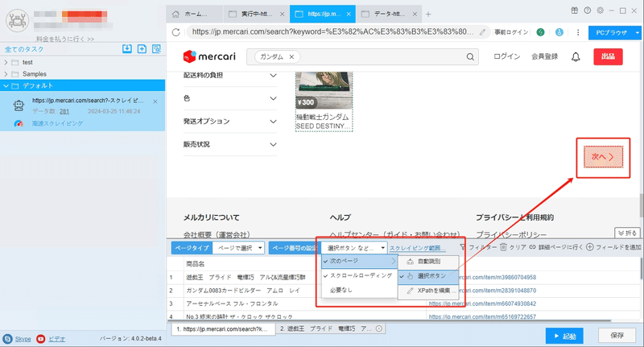644x347 pixels.
Task: Switch to the データ tab
Action: [389, 14]
